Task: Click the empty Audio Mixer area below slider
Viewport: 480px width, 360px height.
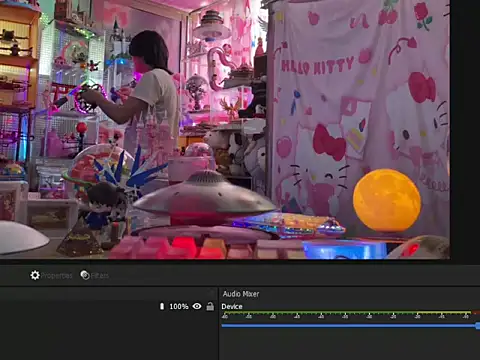Action: point(349,345)
